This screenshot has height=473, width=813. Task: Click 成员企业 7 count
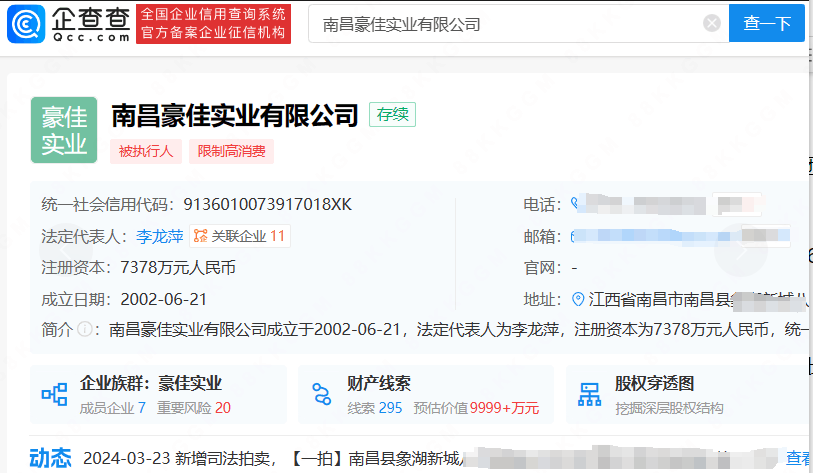113,408
